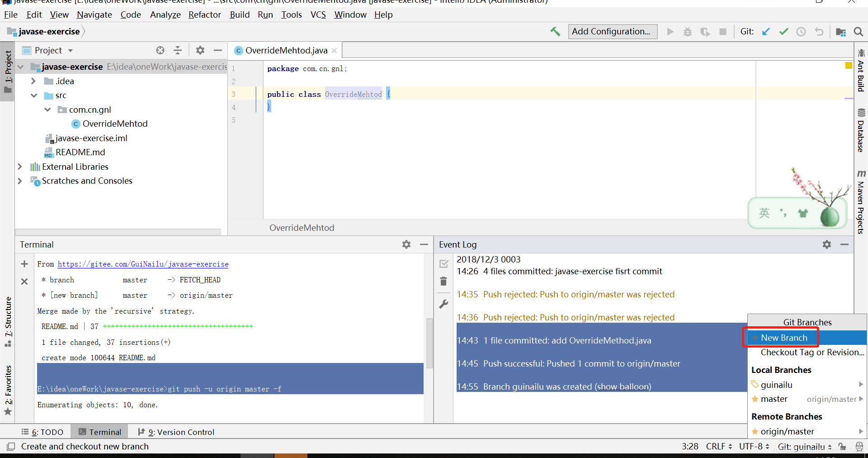Viewport: 868px width, 458px height.
Task: Expand Scratches and Consoles node
Action: (20, 181)
